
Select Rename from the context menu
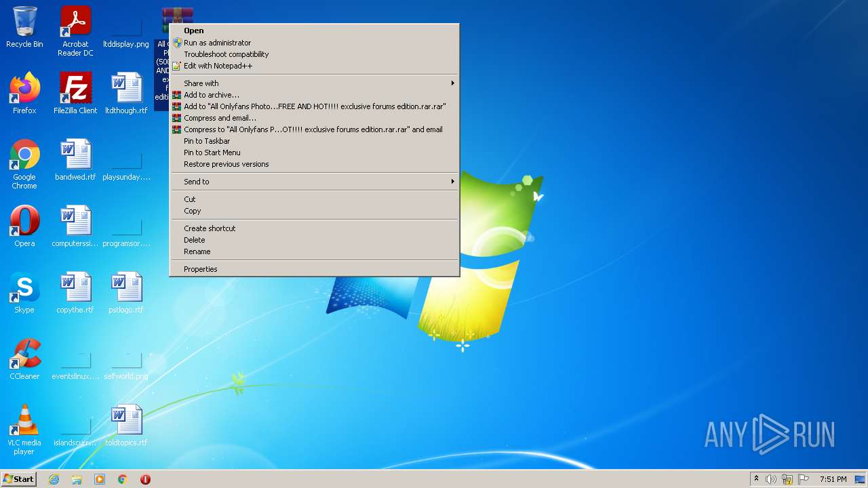[x=314, y=251]
